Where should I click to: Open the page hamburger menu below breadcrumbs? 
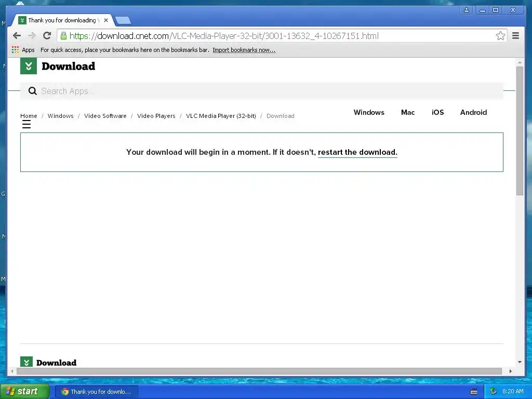(26, 125)
